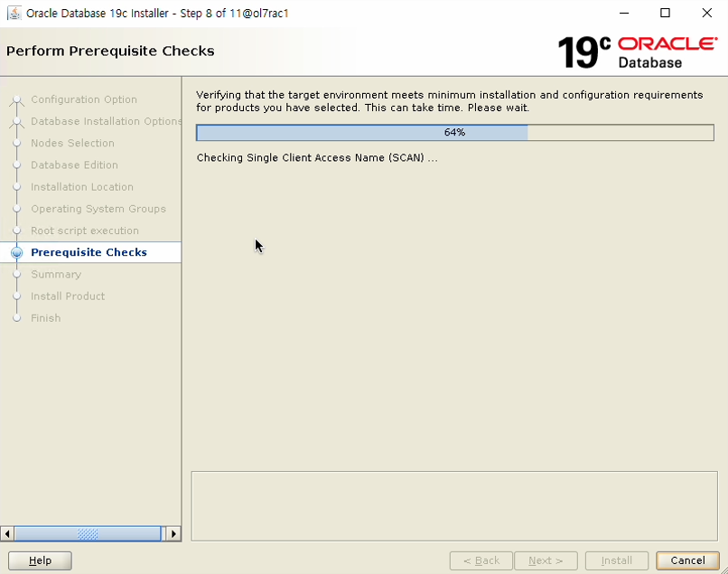This screenshot has width=728, height=574.
Task: Click the 64% progress bar
Action: [455, 133]
